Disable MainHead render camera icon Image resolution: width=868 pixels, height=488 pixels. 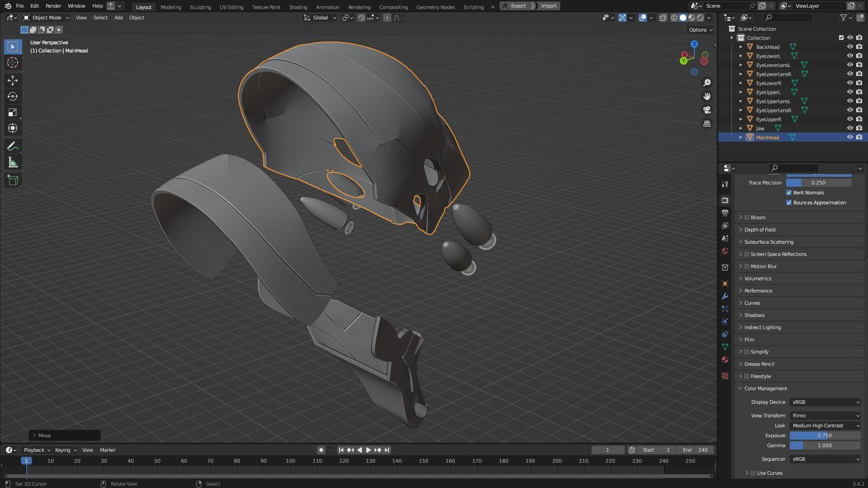[x=859, y=137]
